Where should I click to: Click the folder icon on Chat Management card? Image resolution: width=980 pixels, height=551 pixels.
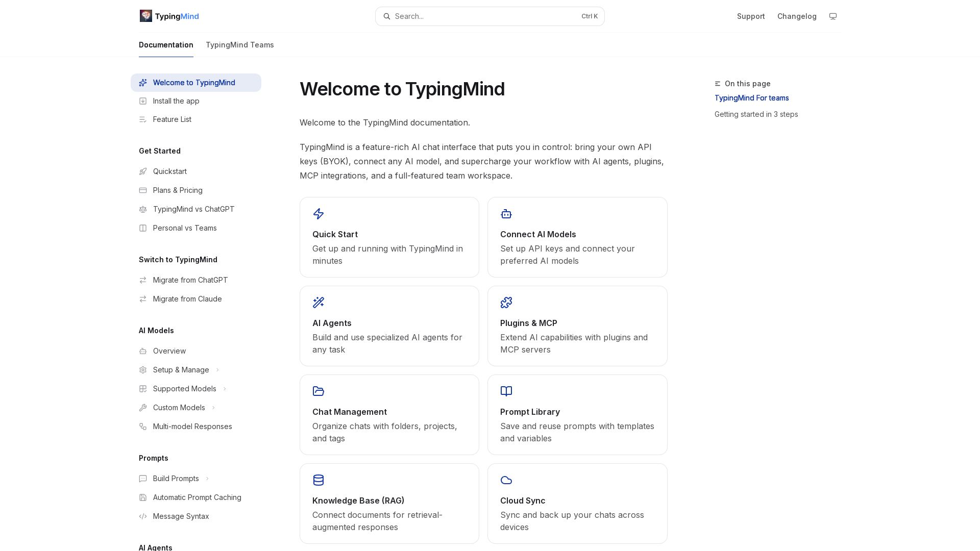(x=318, y=391)
